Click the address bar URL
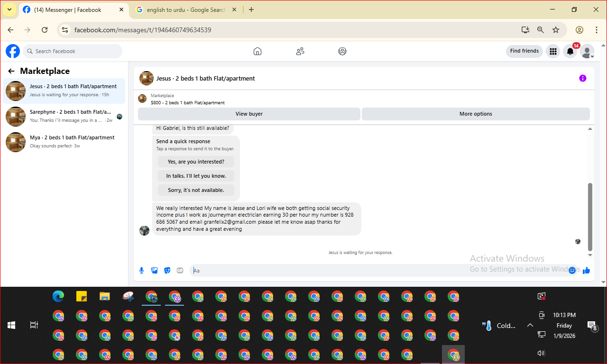The image size is (607, 364). point(143,30)
